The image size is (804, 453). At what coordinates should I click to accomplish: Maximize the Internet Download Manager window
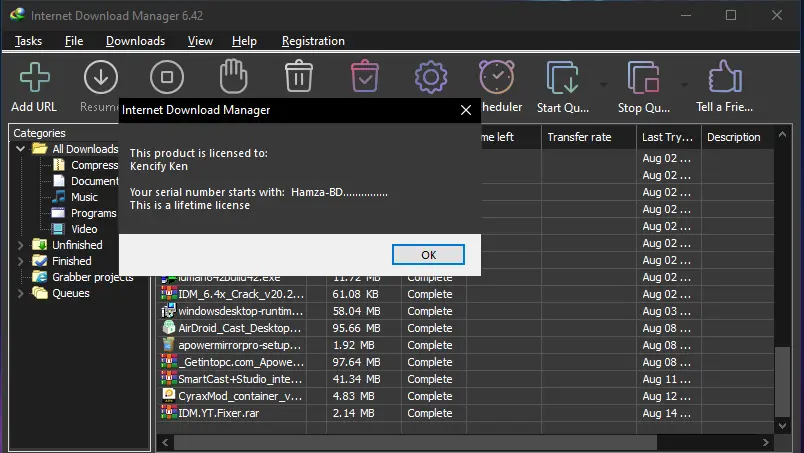pyautogui.click(x=731, y=15)
